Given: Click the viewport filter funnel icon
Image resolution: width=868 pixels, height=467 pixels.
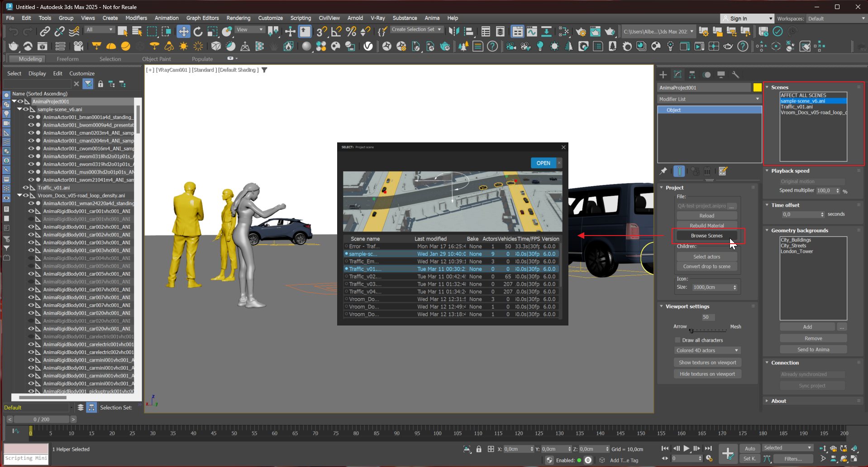Looking at the screenshot, I should (264, 70).
